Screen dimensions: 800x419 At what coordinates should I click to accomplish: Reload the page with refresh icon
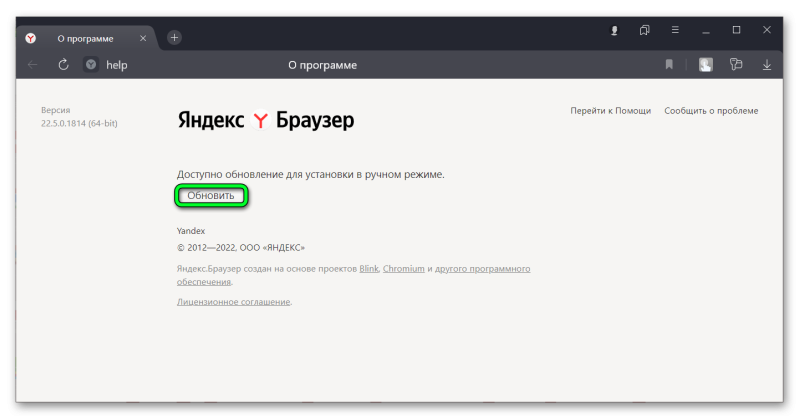pyautogui.click(x=63, y=65)
